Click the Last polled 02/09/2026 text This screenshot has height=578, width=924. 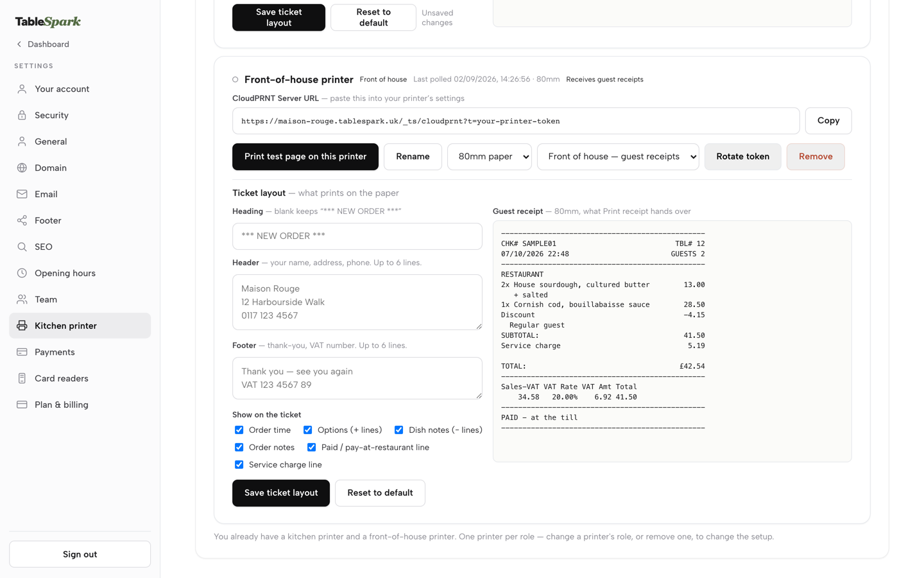[x=486, y=80]
